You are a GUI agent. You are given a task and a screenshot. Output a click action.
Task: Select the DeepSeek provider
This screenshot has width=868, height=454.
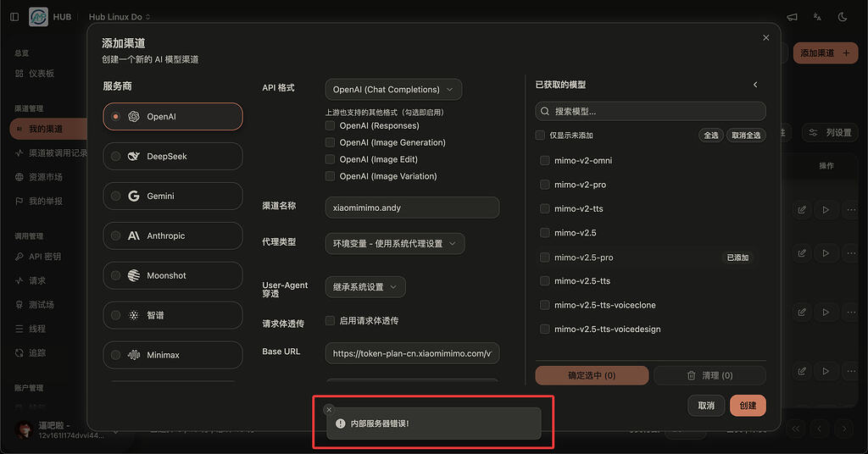pos(173,157)
